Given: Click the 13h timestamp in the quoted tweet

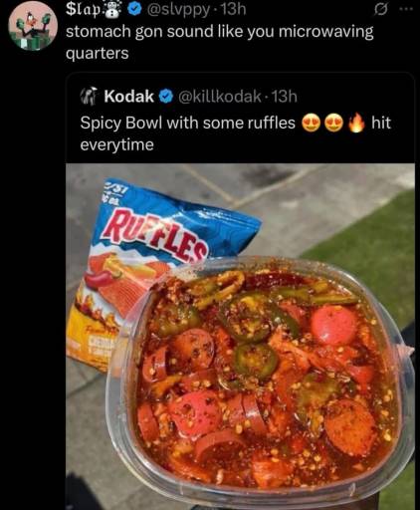Looking at the screenshot, I should (x=285, y=97).
